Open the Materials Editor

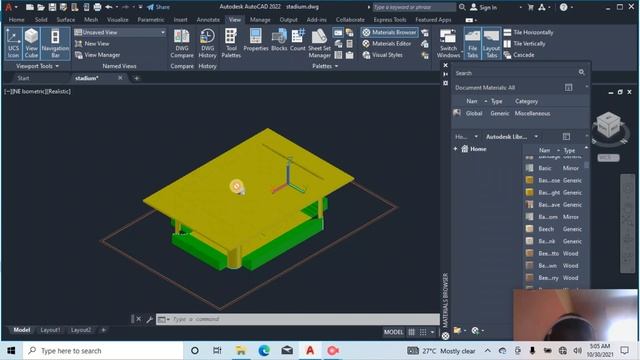coord(387,43)
